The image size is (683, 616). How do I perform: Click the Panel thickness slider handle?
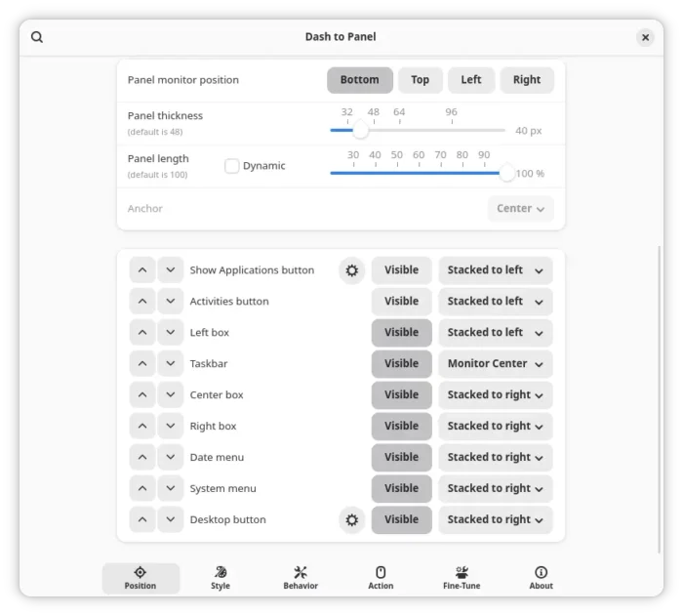pyautogui.click(x=360, y=131)
